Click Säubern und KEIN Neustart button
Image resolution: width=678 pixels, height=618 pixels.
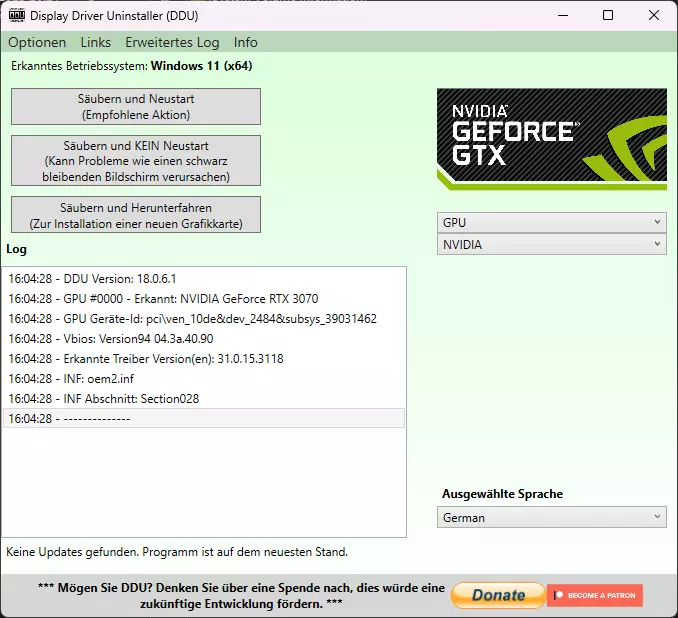(136, 161)
